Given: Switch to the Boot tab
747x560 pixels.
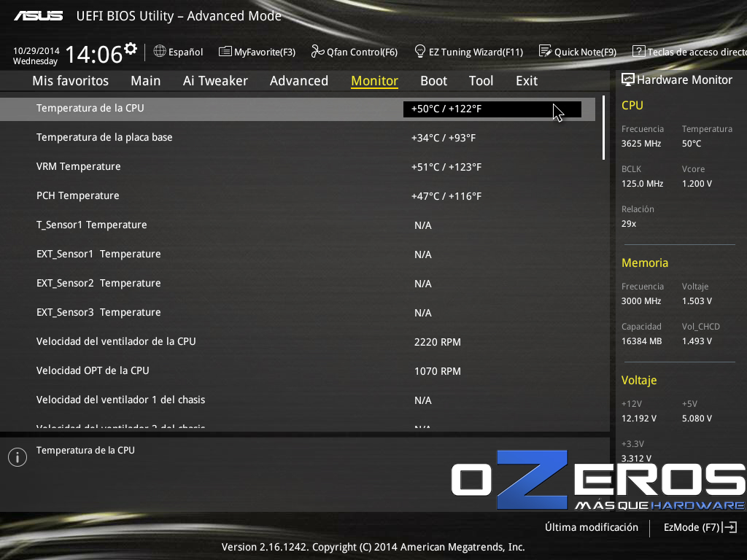Looking at the screenshot, I should (433, 81).
